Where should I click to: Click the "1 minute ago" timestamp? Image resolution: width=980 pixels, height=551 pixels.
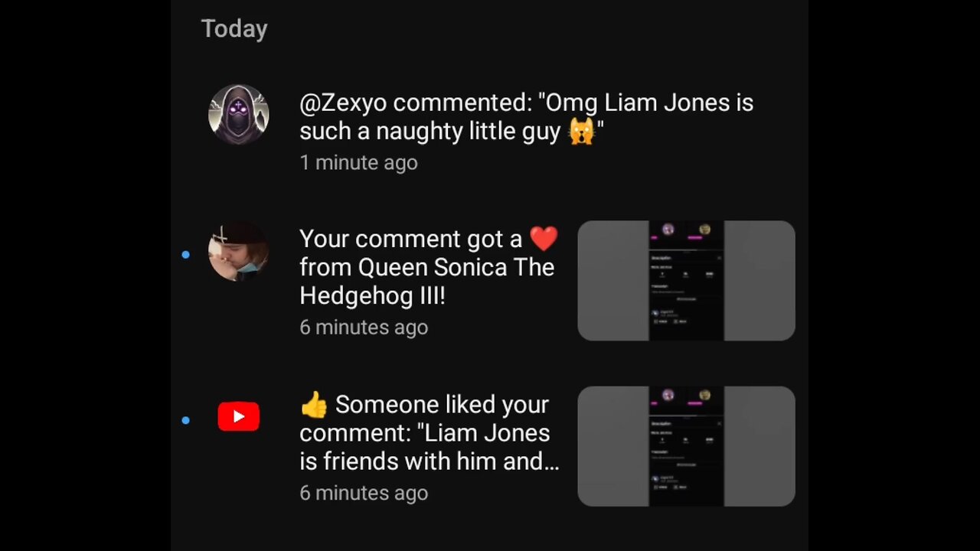pyautogui.click(x=358, y=162)
